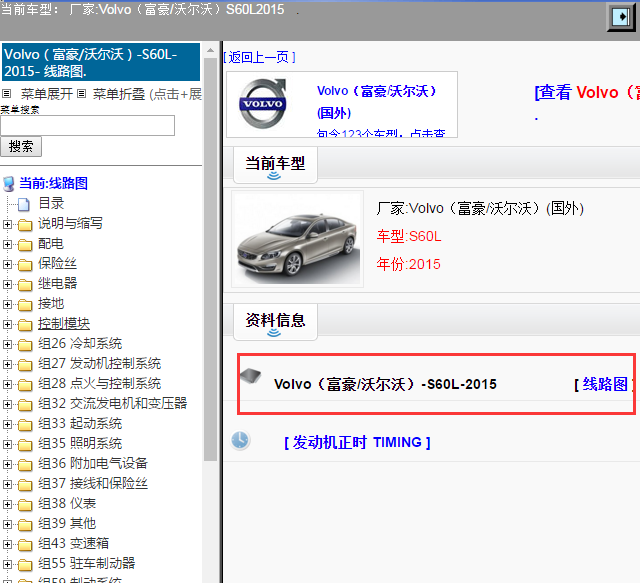Expand the 接地 tree node
640x583 pixels.
click(7, 304)
